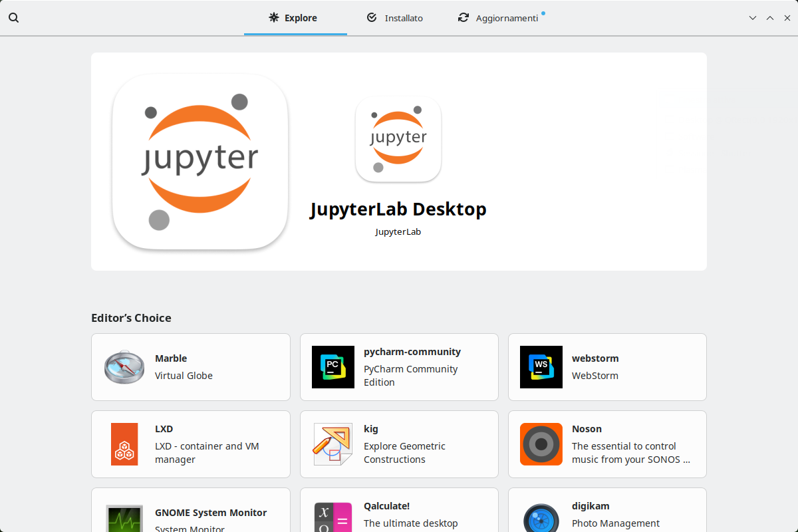Switch to the Explore tab
This screenshot has width=798, height=532.
(x=295, y=18)
